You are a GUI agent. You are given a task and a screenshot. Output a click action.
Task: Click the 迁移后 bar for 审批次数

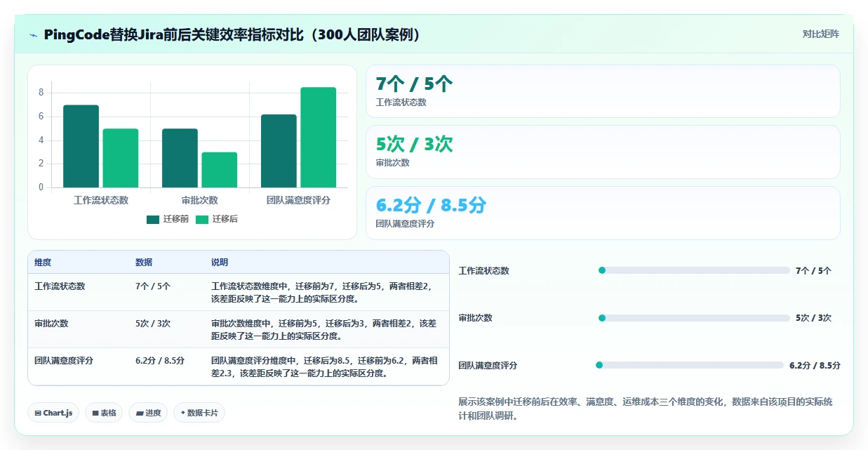pos(220,170)
